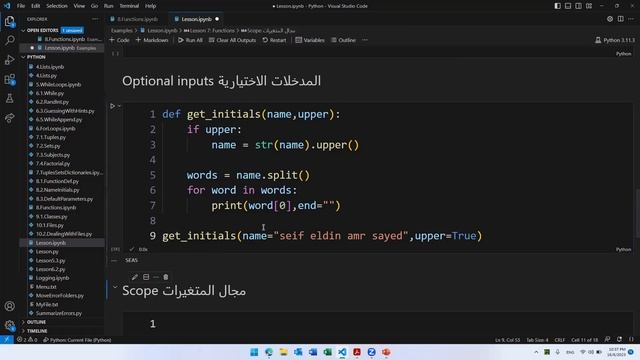This screenshot has height=360, width=640.
Task: Open Scope cell more actions ellipsis
Action: click(156, 277)
